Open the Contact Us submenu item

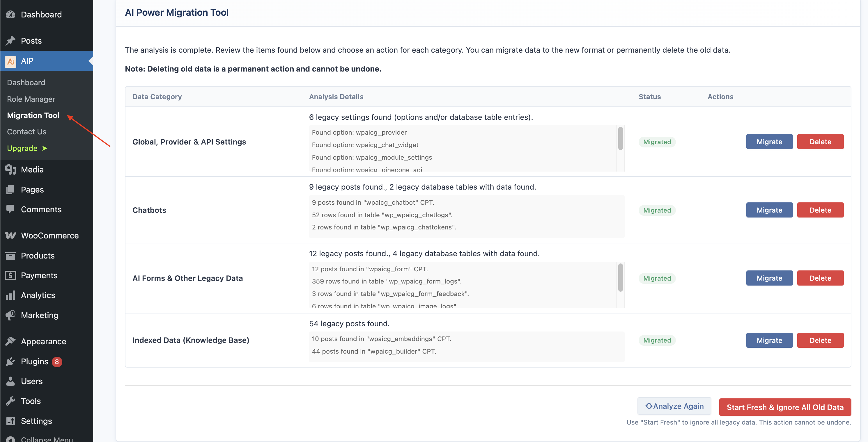click(26, 132)
